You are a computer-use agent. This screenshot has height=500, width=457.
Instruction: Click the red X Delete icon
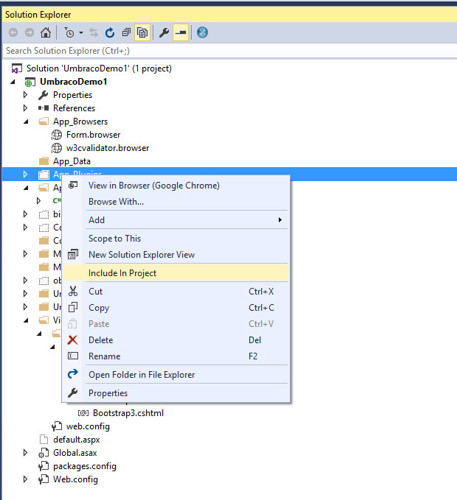click(72, 340)
